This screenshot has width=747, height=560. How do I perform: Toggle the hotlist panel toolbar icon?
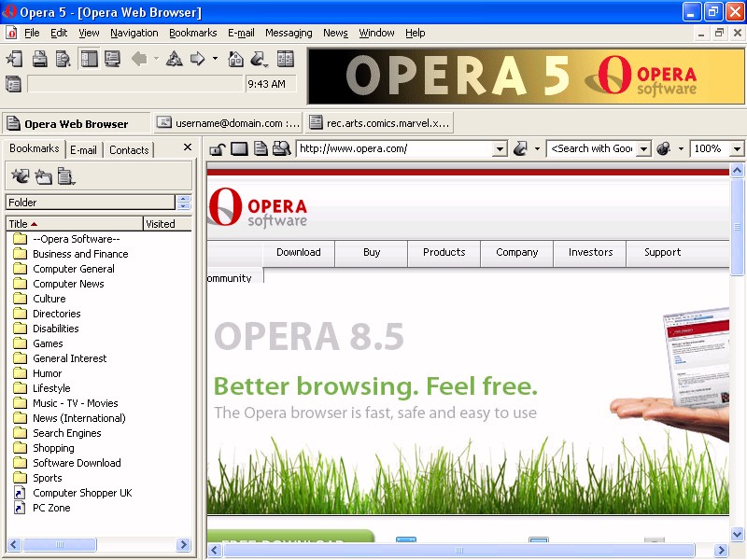pos(89,59)
